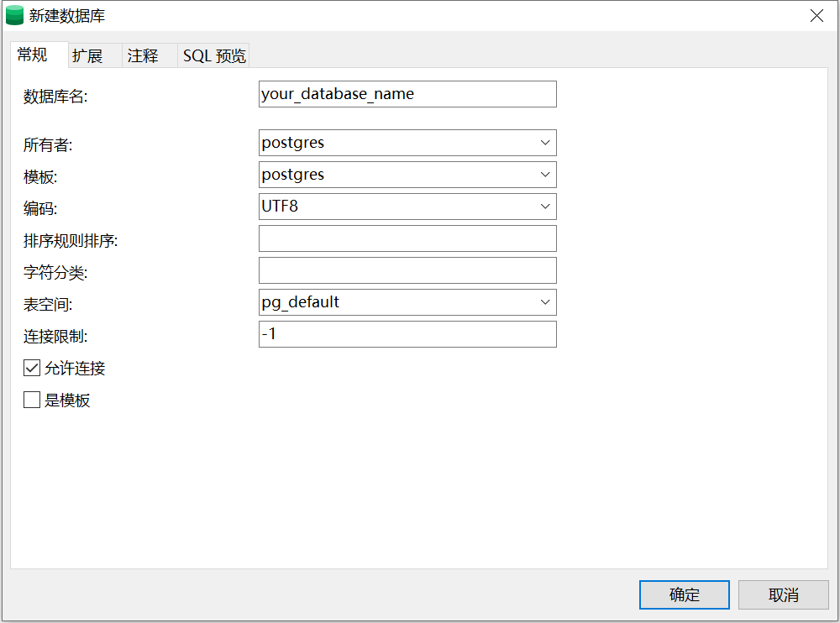Show the SQL 预览 tab

tap(214, 55)
